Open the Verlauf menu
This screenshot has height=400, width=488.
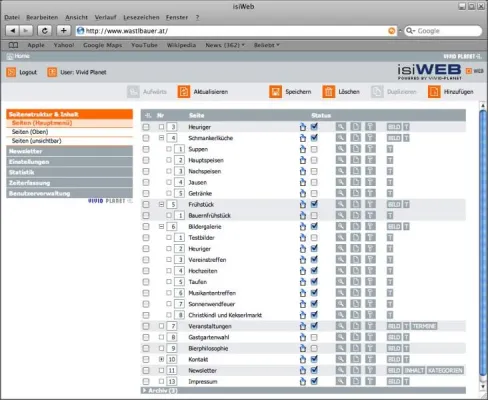tap(105, 17)
